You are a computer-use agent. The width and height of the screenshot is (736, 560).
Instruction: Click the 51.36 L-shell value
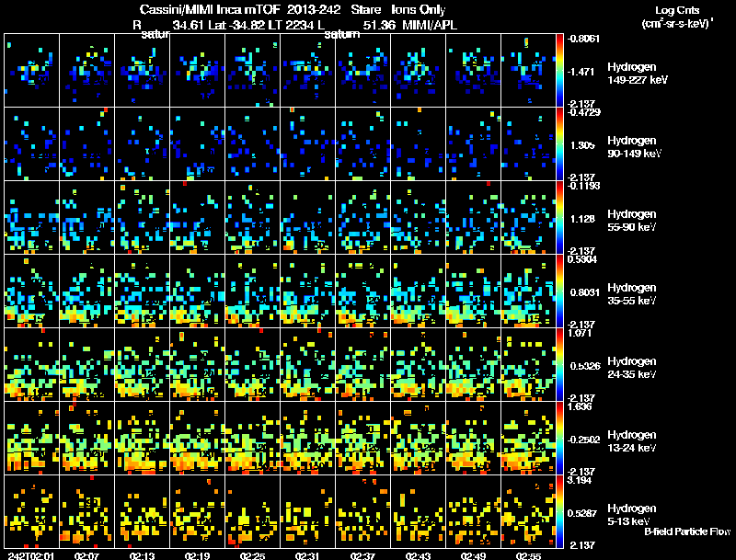pos(379,25)
